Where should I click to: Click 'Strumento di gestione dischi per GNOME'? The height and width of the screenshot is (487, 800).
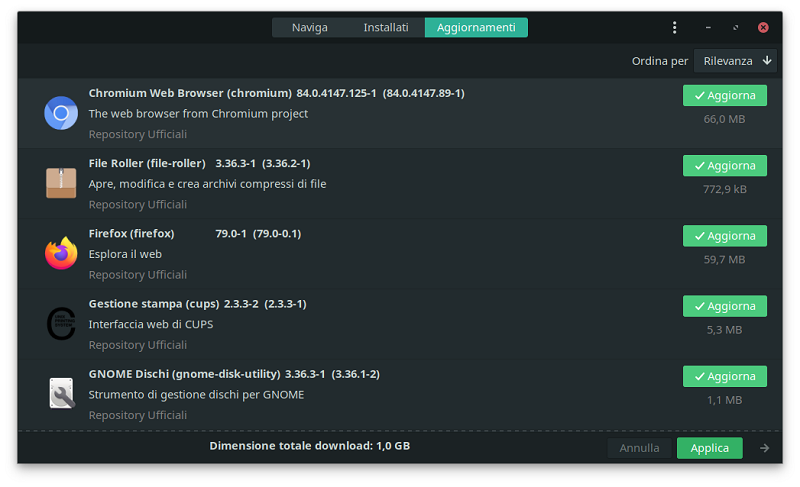tap(196, 395)
